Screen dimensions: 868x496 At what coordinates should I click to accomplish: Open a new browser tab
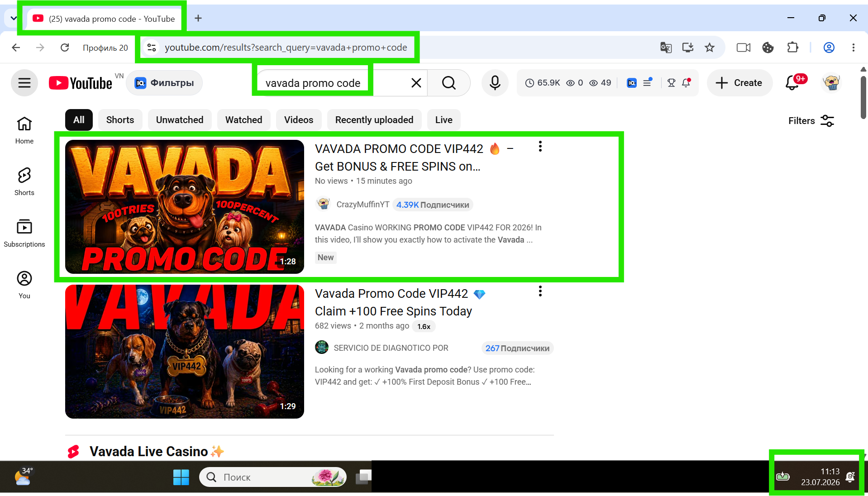(x=198, y=19)
